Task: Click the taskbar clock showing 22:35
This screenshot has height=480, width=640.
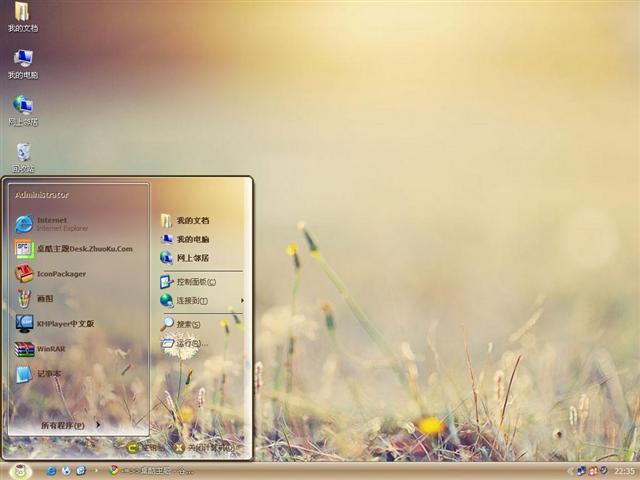Action: [624, 470]
